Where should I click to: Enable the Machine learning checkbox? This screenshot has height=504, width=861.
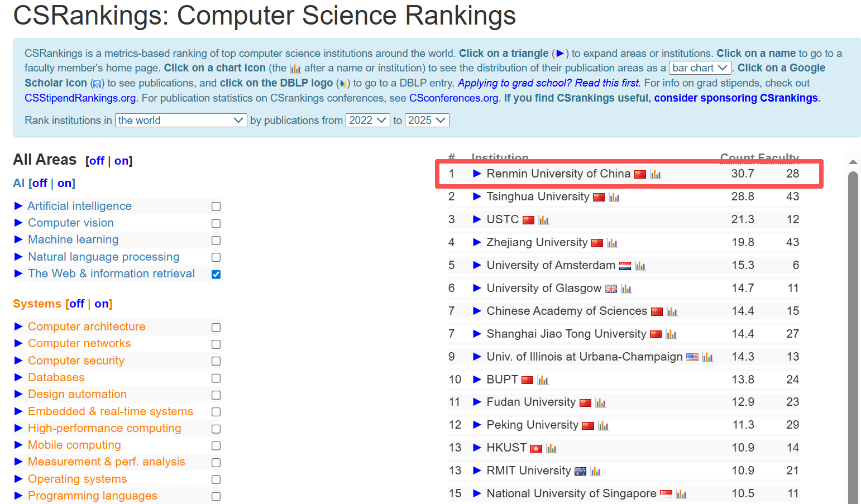[216, 241]
